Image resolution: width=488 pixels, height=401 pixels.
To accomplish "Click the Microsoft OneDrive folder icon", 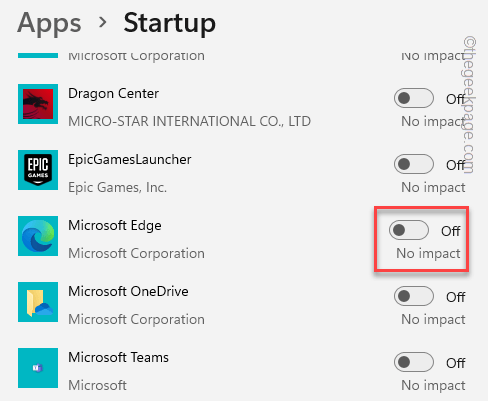I will click(38, 302).
